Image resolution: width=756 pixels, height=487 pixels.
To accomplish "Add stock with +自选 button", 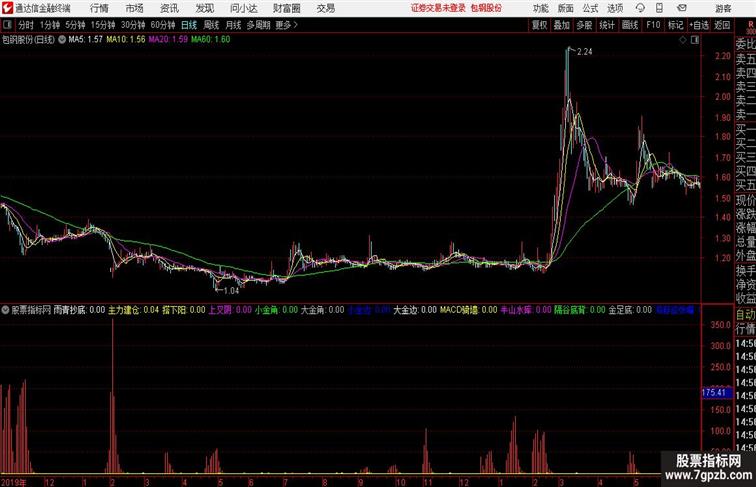I will click(x=699, y=25).
